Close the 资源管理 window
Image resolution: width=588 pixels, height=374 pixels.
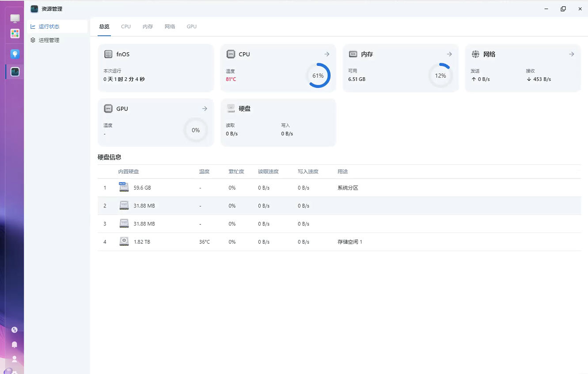tap(580, 9)
